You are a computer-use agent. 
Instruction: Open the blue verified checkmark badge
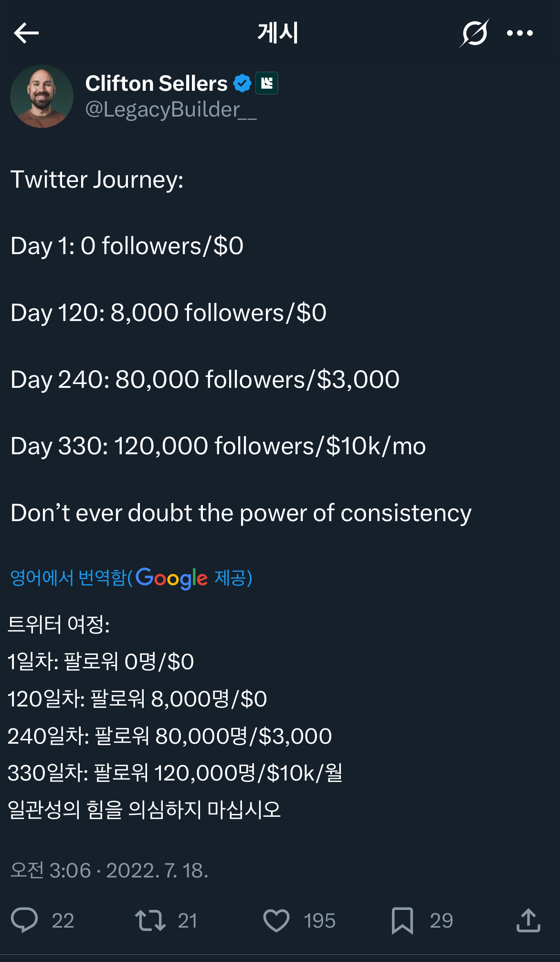242,83
